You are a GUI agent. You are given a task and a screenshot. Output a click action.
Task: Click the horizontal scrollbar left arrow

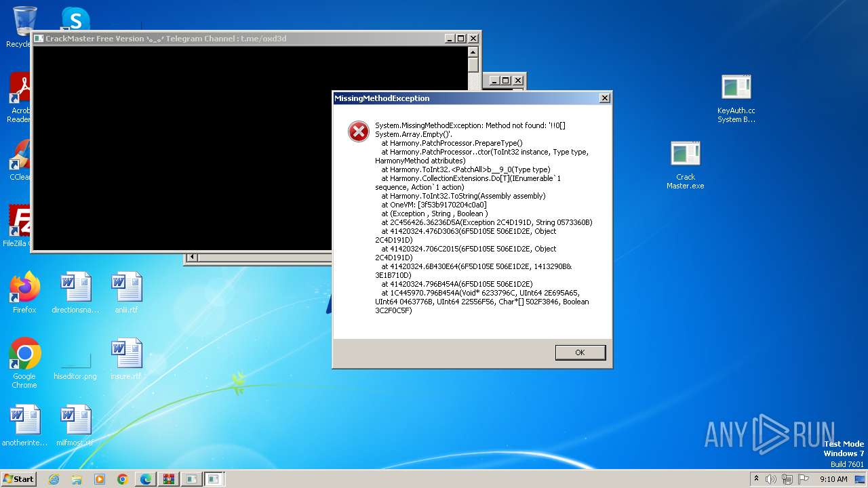pyautogui.click(x=192, y=257)
